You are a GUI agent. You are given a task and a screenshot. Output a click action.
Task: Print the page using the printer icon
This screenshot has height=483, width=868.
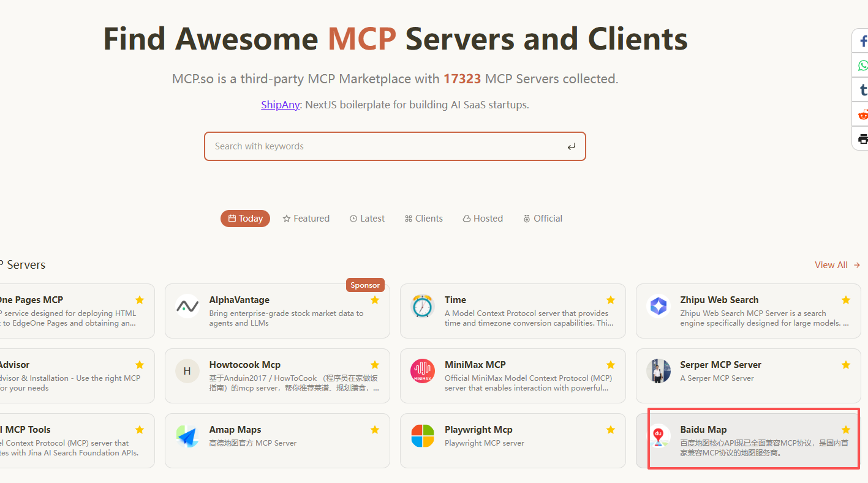click(x=861, y=138)
